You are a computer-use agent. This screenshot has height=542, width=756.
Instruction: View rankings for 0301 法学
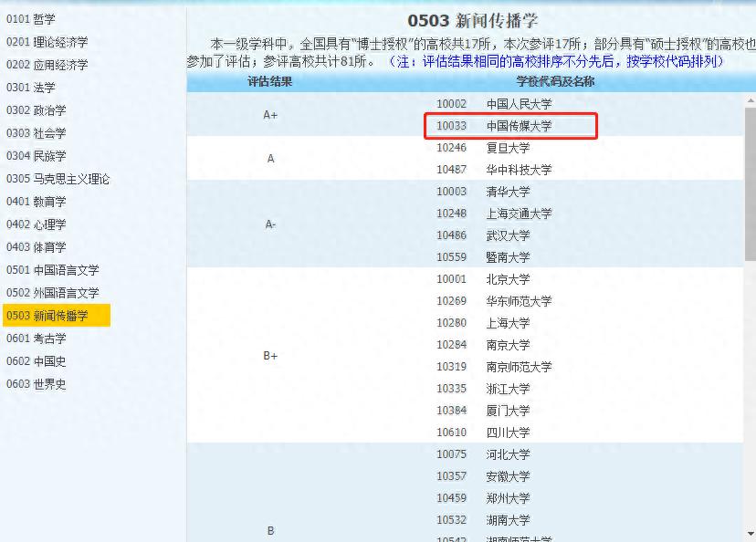point(33,87)
